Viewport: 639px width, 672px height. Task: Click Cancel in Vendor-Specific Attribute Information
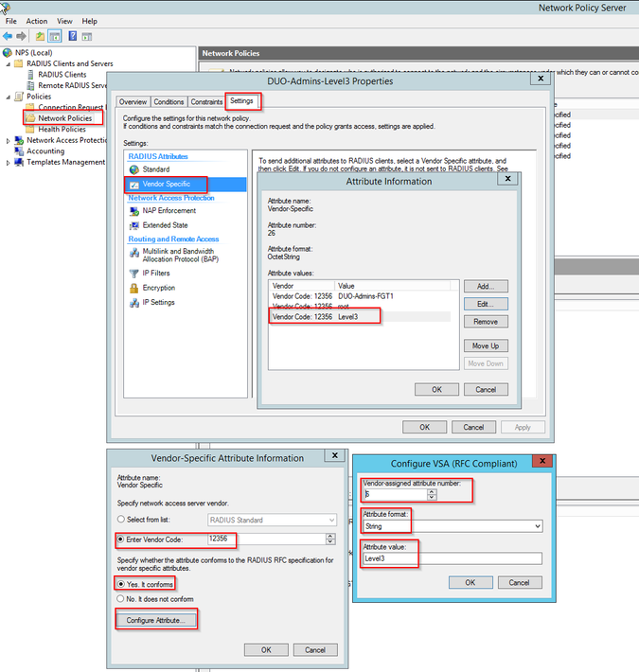(315, 650)
